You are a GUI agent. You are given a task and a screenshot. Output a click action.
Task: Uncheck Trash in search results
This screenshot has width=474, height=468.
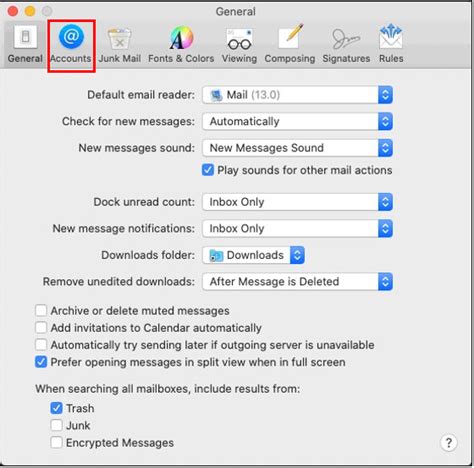(56, 408)
